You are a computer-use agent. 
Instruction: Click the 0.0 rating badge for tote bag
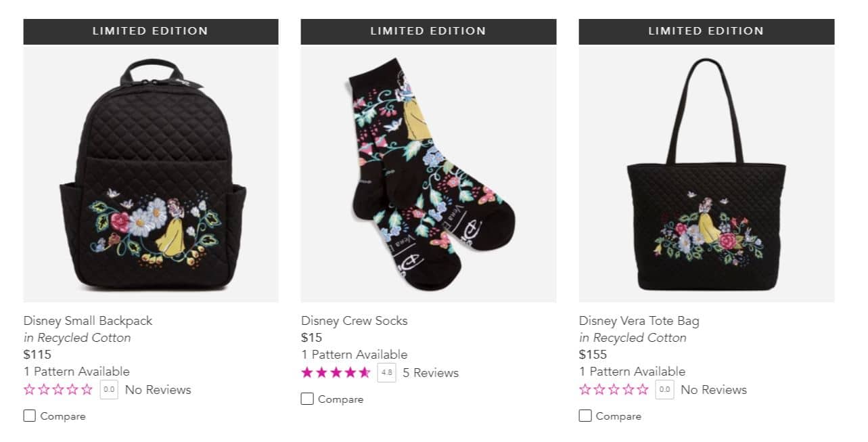coord(664,390)
